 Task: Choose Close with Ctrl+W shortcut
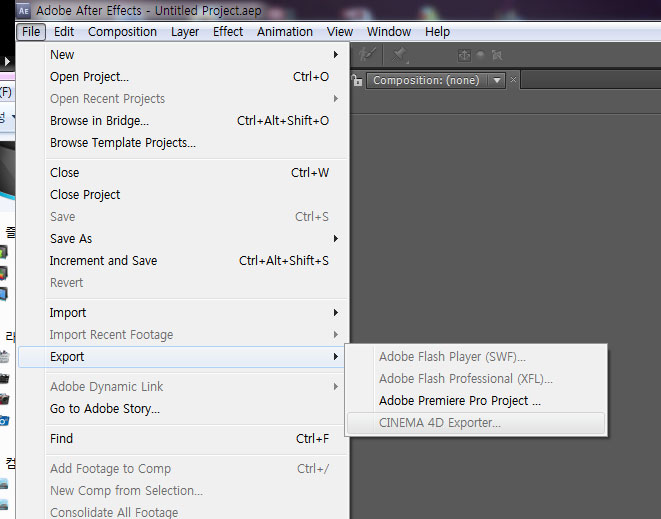[x=183, y=172]
